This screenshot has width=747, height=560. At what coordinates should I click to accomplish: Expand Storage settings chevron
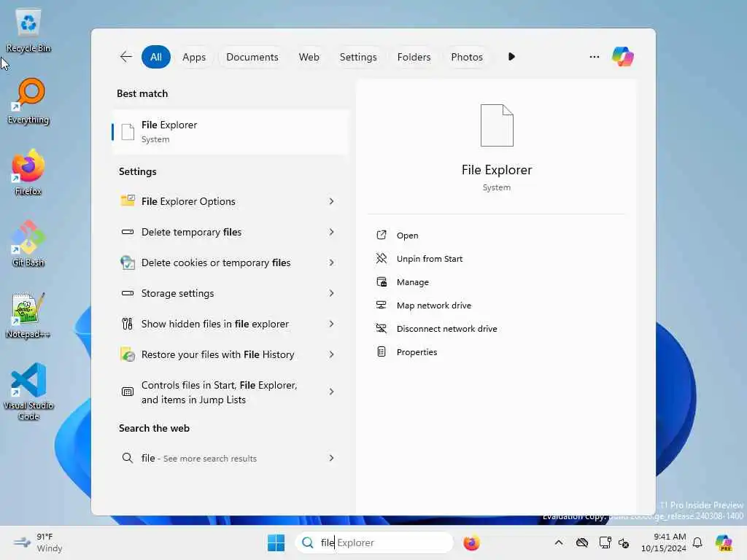332,293
